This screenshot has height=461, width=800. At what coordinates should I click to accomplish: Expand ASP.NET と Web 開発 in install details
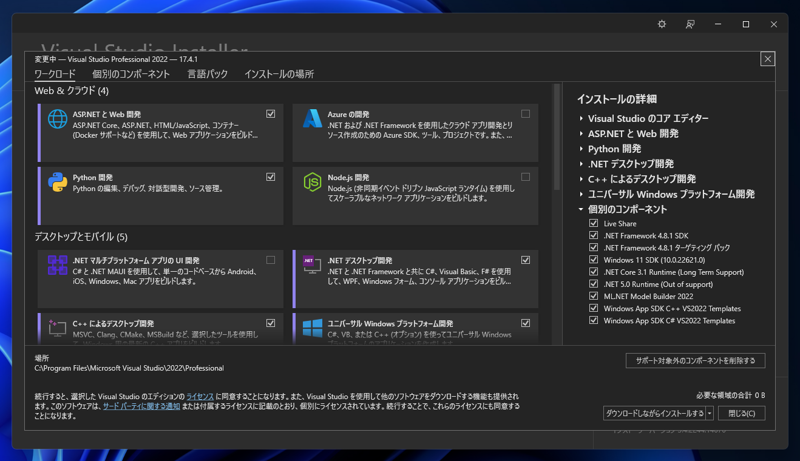(x=581, y=134)
